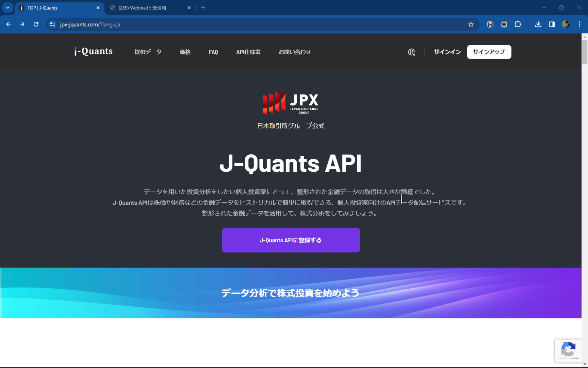This screenshot has height=368, width=588.
Task: Click the J-Quants logo
Action: coord(94,51)
